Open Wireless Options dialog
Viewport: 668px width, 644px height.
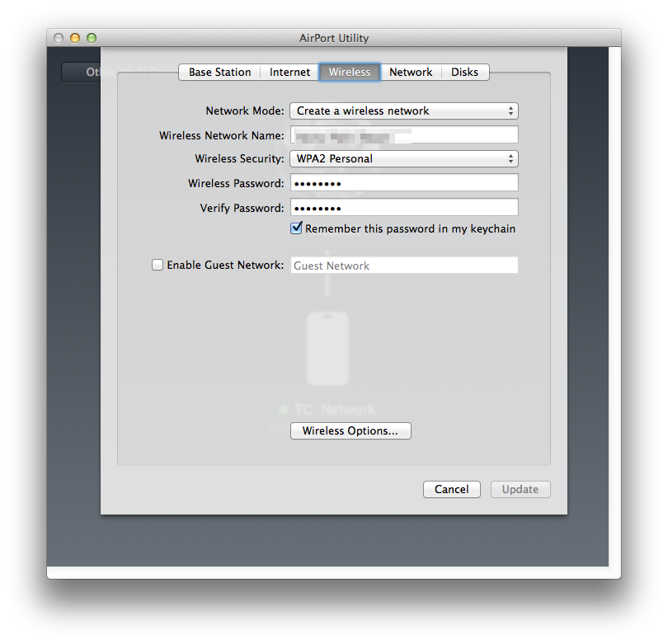350,430
